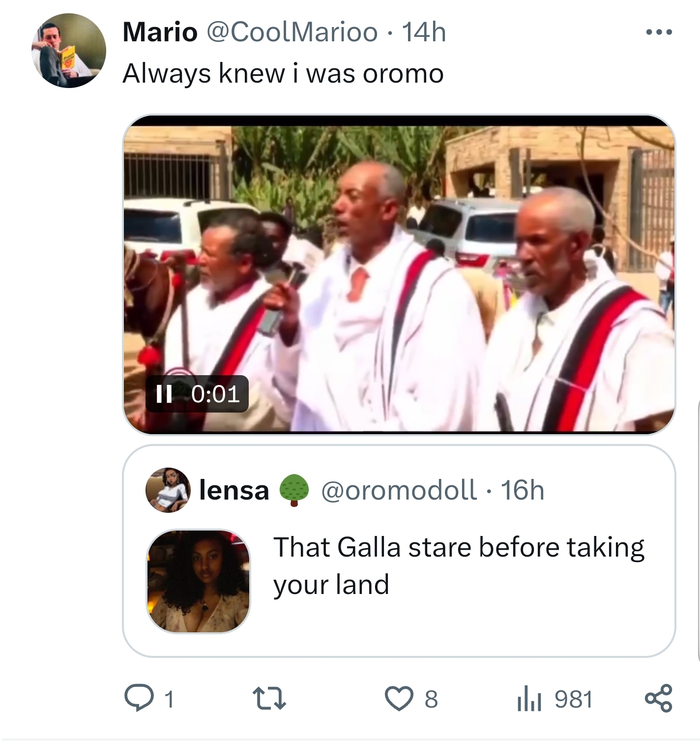Click the Mario display name
The width and height of the screenshot is (700, 741).
[160, 32]
